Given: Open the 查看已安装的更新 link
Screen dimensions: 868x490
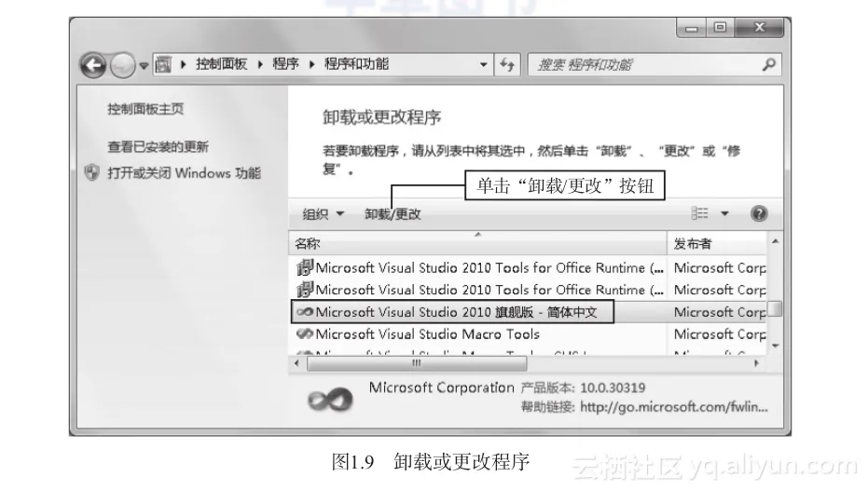Looking at the screenshot, I should tap(158, 146).
